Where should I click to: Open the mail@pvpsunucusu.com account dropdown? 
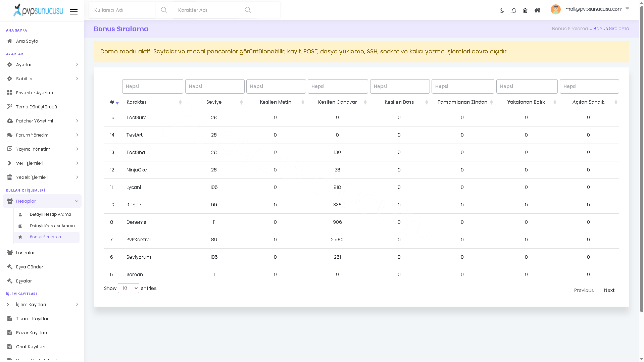[x=597, y=9]
